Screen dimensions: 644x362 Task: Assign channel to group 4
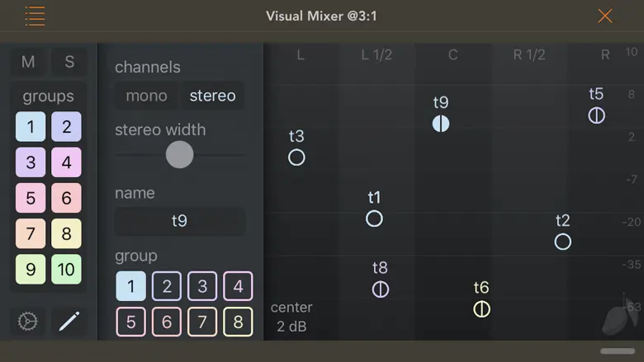[238, 286]
